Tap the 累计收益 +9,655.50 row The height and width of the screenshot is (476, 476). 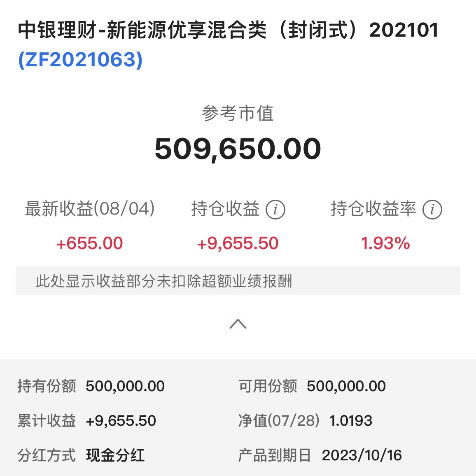[87, 421]
